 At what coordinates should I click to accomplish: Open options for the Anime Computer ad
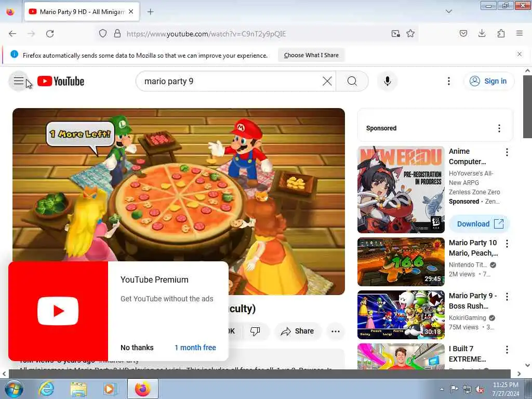tap(507, 152)
